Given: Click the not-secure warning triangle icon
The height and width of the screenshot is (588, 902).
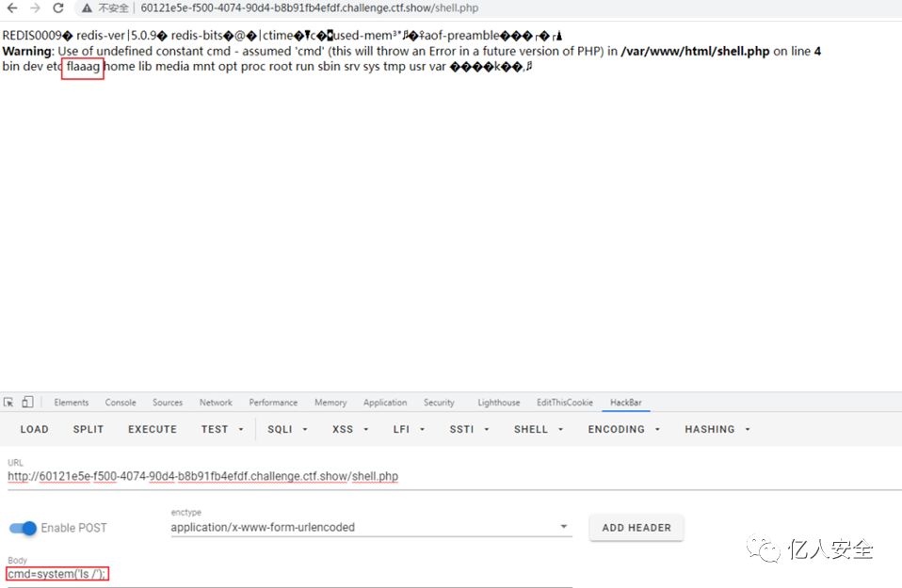Looking at the screenshot, I should (87, 8).
